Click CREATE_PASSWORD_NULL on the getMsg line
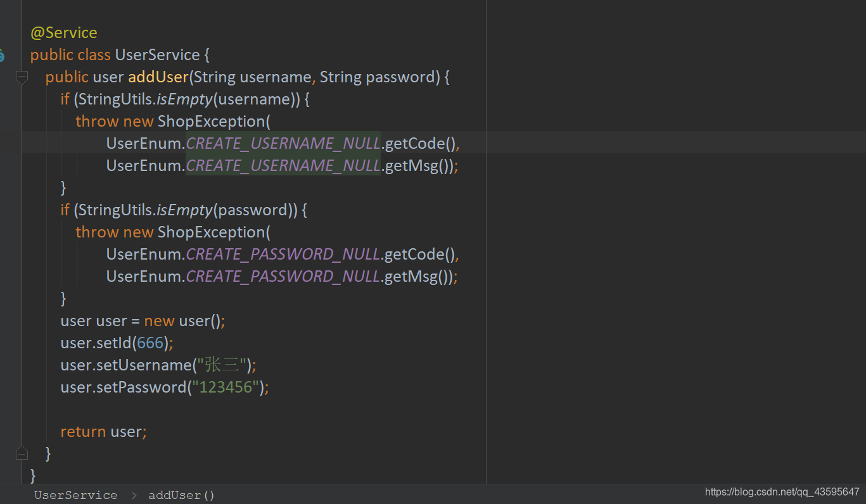This screenshot has height=504, width=866. [x=283, y=277]
